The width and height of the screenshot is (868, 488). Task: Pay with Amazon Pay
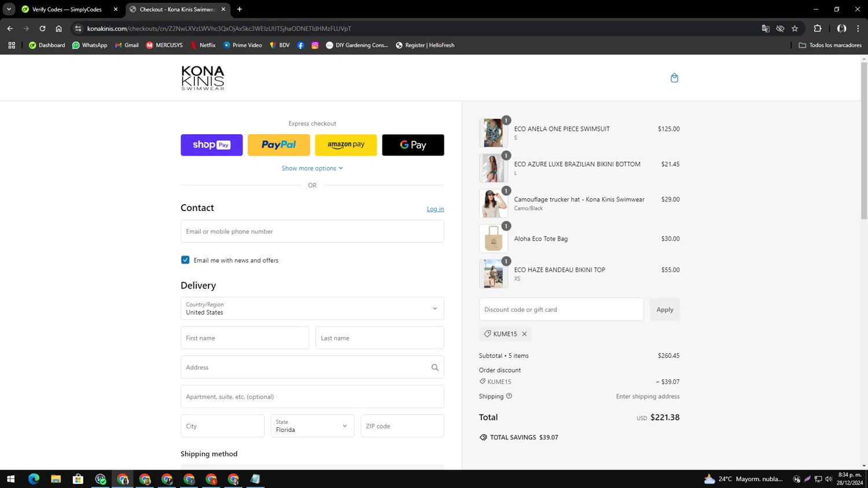346,145
